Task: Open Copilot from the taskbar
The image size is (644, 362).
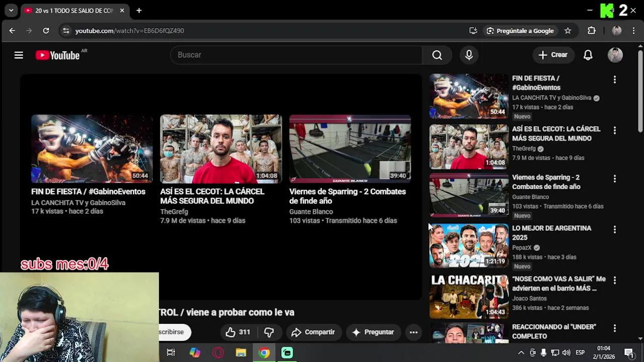Action: [x=195, y=352]
